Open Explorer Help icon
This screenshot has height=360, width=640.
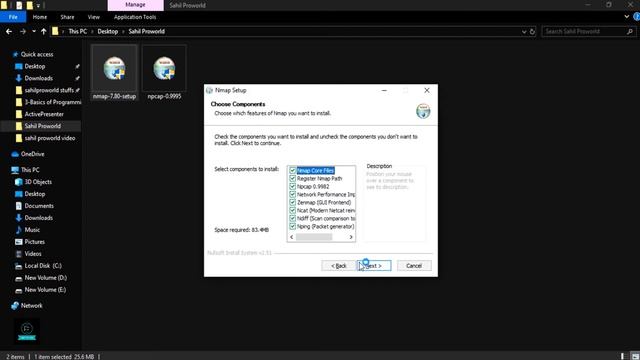pyautogui.click(x=636, y=17)
